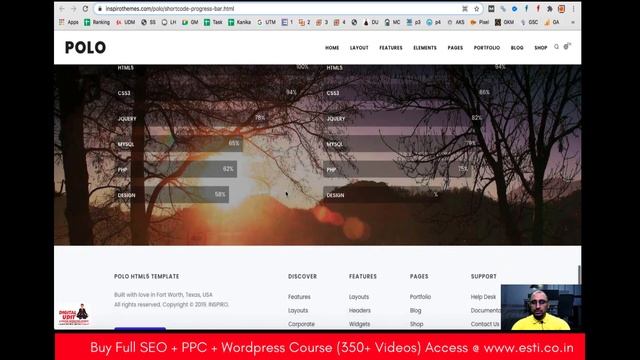Open the SHOP navigation menu
This screenshot has width=640, height=360.
540,48
